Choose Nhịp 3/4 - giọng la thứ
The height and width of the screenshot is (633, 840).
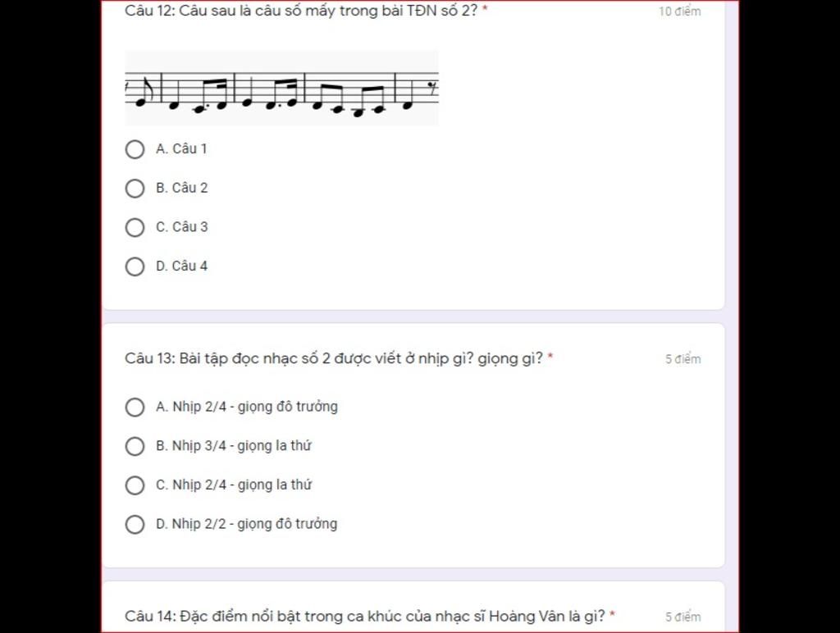point(135,446)
